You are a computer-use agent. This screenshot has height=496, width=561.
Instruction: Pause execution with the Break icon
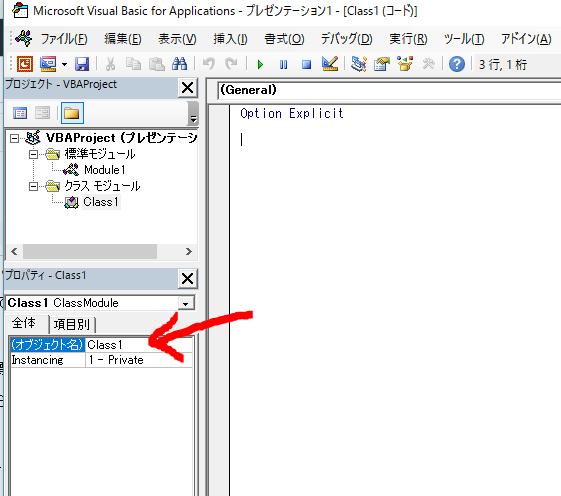coord(283,65)
